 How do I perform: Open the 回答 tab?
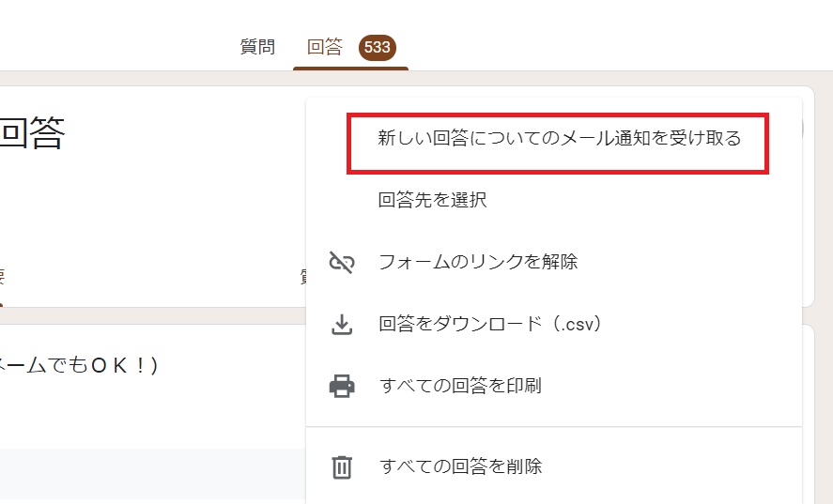tap(325, 47)
